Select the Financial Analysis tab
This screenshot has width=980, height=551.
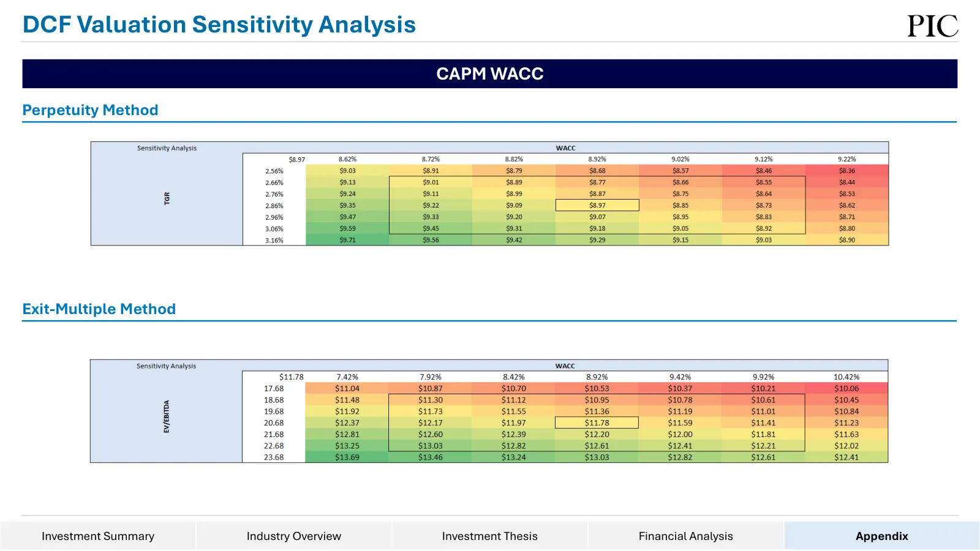coord(686,536)
